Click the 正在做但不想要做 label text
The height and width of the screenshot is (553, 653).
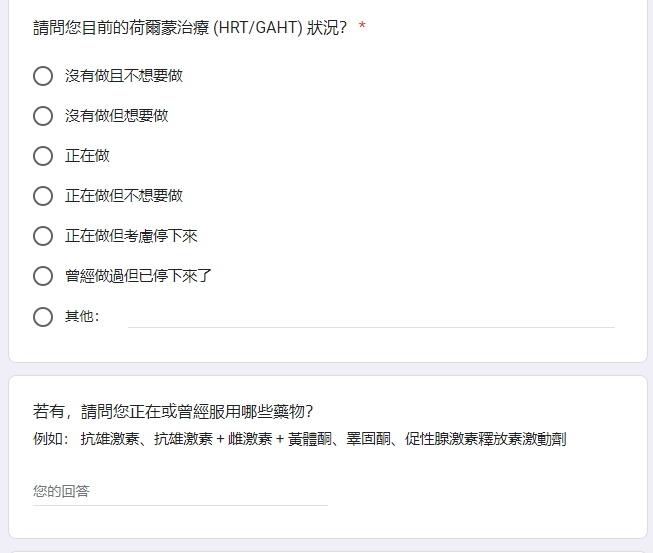(124, 196)
